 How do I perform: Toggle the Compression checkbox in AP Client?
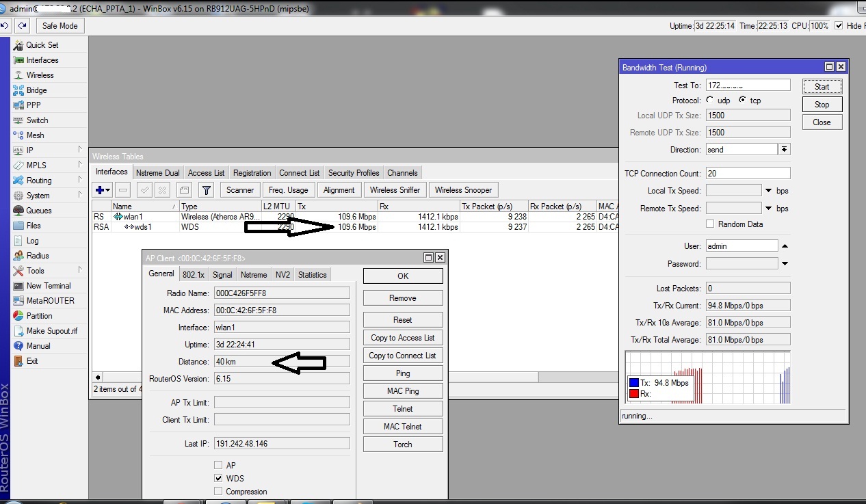click(218, 492)
